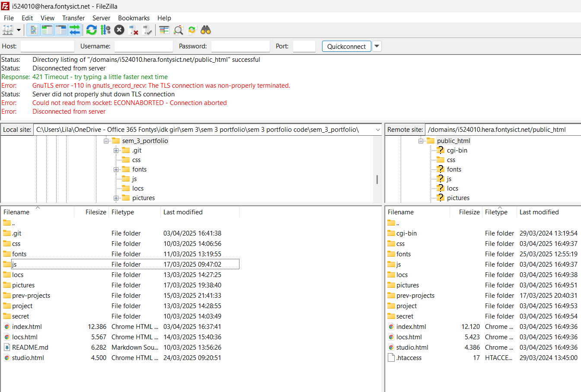Image resolution: width=581 pixels, height=392 pixels.
Task: Expand the pictures folder in local tree
Action: pos(116,198)
